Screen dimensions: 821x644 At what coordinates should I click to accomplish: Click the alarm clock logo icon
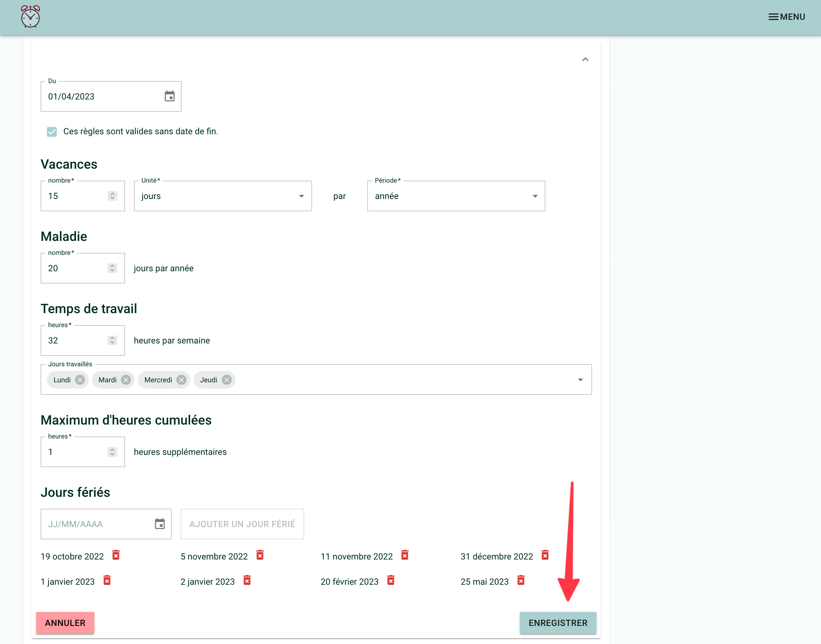30,17
